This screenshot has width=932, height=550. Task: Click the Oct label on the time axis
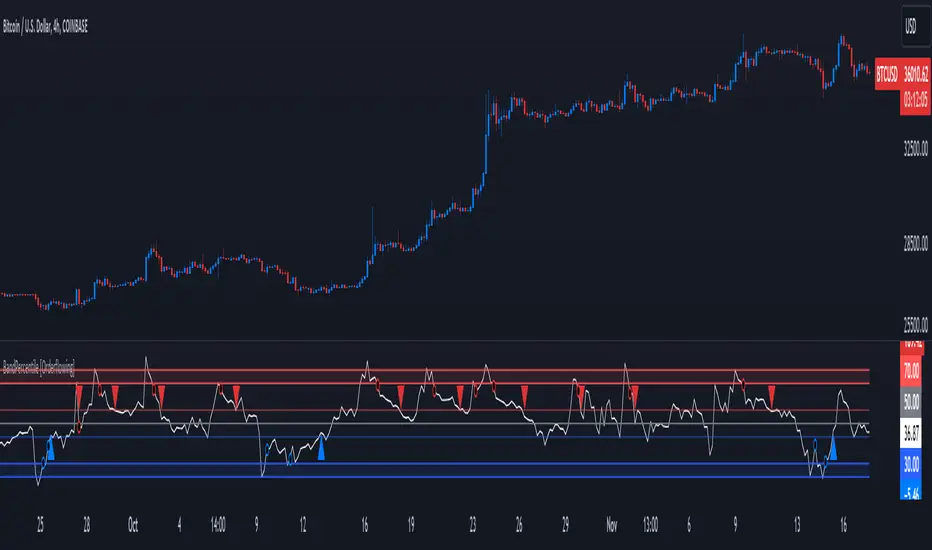pyautogui.click(x=133, y=525)
